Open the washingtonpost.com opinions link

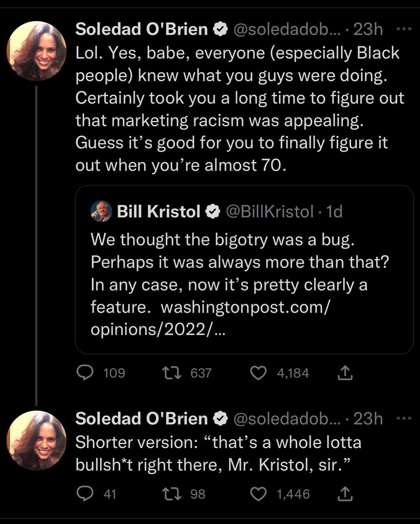tap(245, 308)
